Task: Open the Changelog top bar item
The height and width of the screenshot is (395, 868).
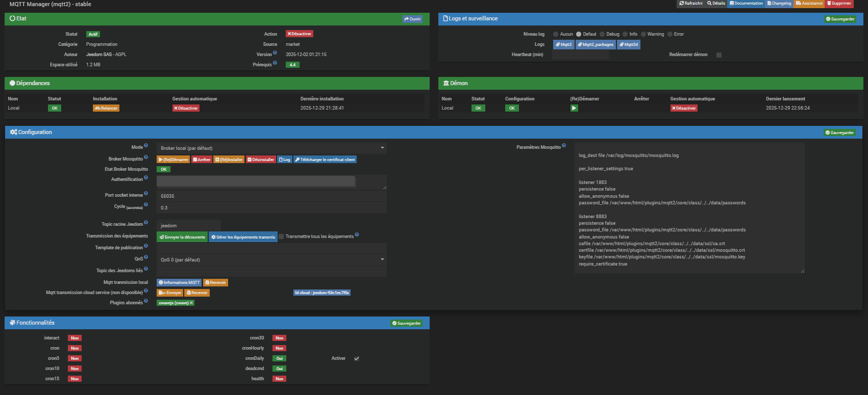Action: 779,4
